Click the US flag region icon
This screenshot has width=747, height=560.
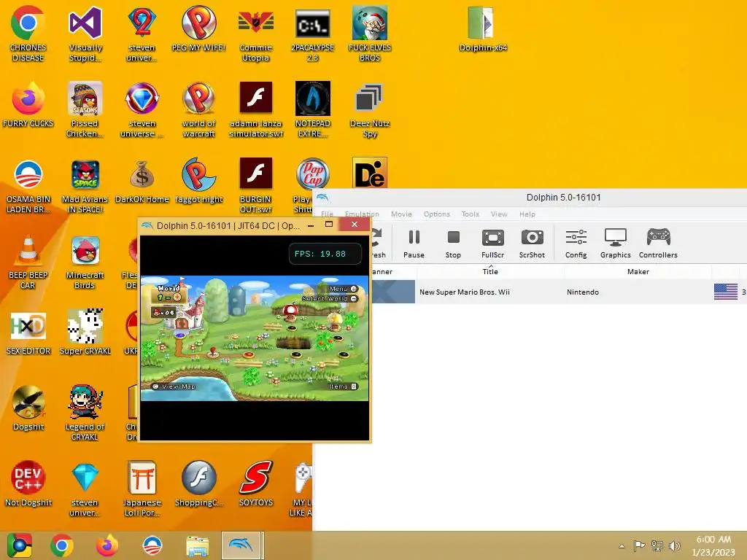(x=726, y=292)
